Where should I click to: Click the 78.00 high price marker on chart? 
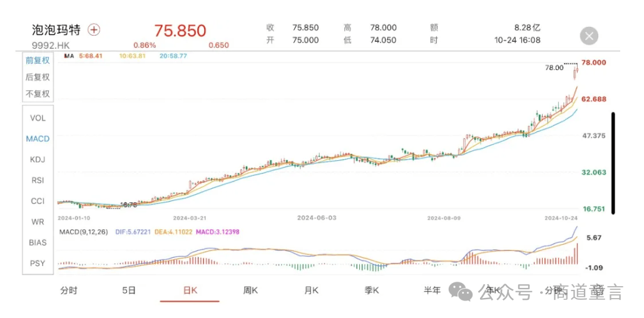555,67
